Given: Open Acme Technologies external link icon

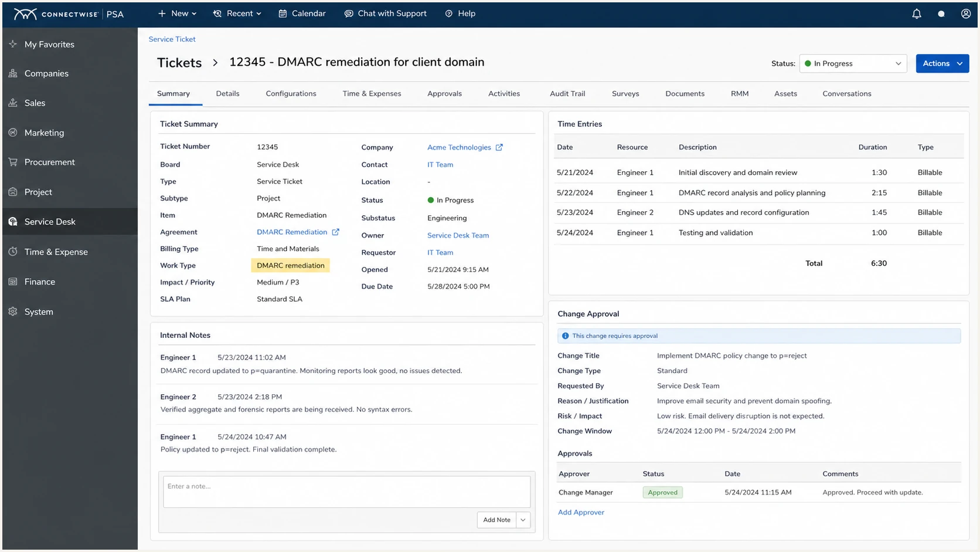Looking at the screenshot, I should point(499,147).
